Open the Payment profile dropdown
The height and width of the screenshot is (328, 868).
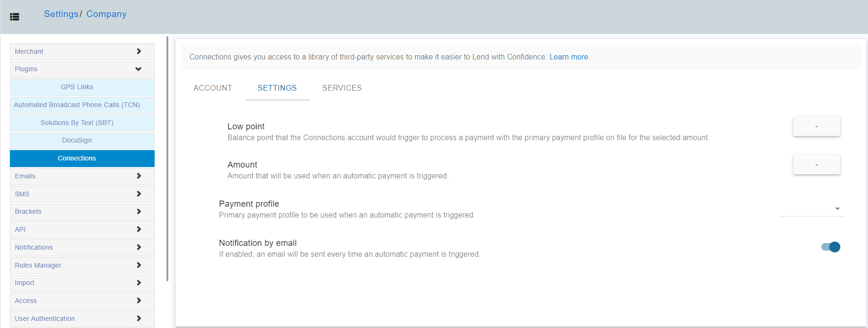coord(811,209)
